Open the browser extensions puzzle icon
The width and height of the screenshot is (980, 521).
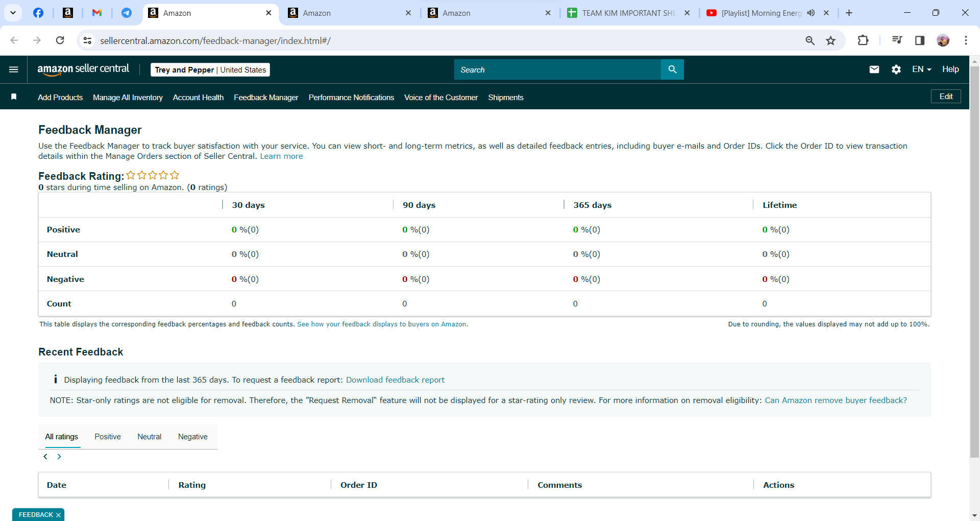pos(863,40)
